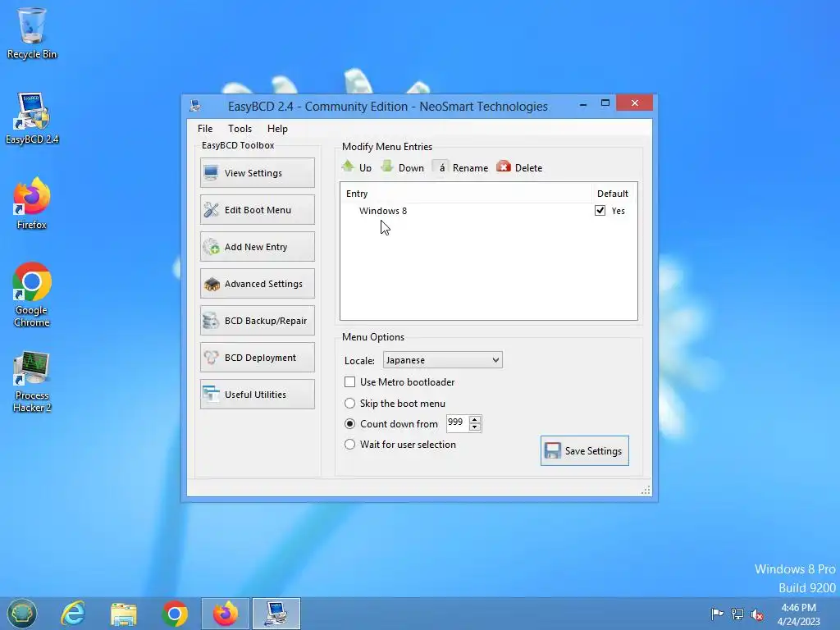Click the window resize grip icon

point(646,490)
